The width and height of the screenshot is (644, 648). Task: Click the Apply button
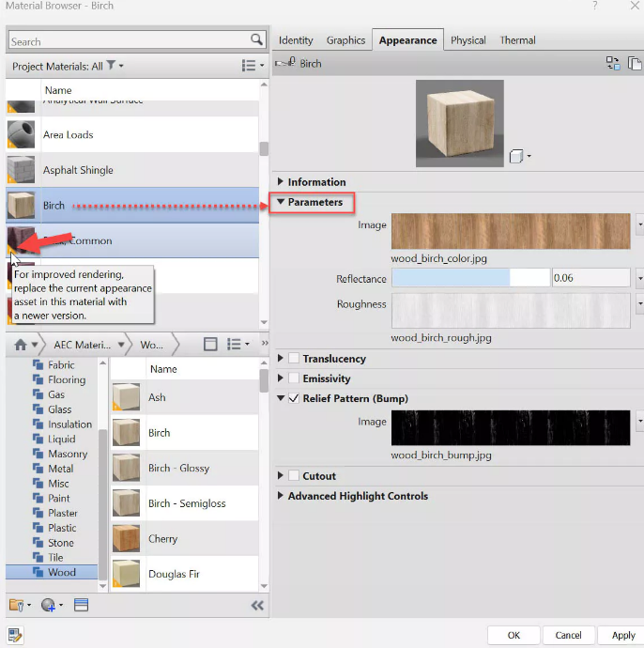pyautogui.click(x=623, y=635)
